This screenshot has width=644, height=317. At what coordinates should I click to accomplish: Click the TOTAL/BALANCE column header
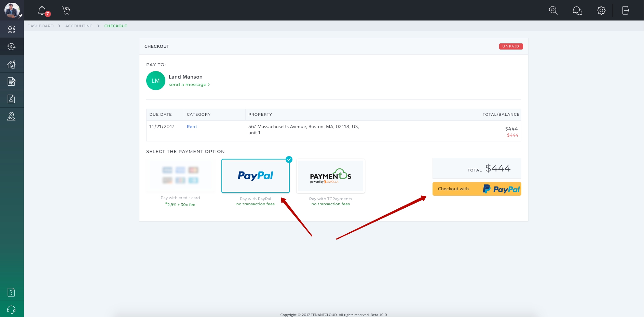click(x=501, y=114)
